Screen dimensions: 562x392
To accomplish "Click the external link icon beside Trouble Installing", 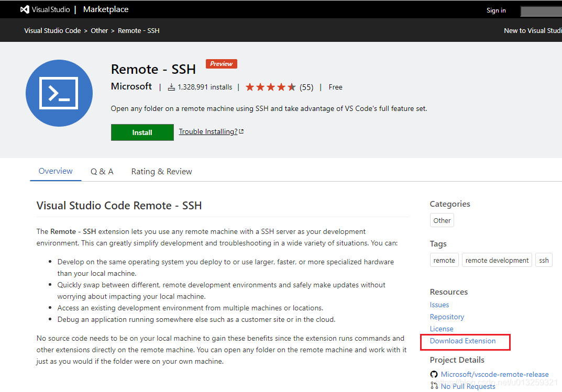I will pos(241,131).
